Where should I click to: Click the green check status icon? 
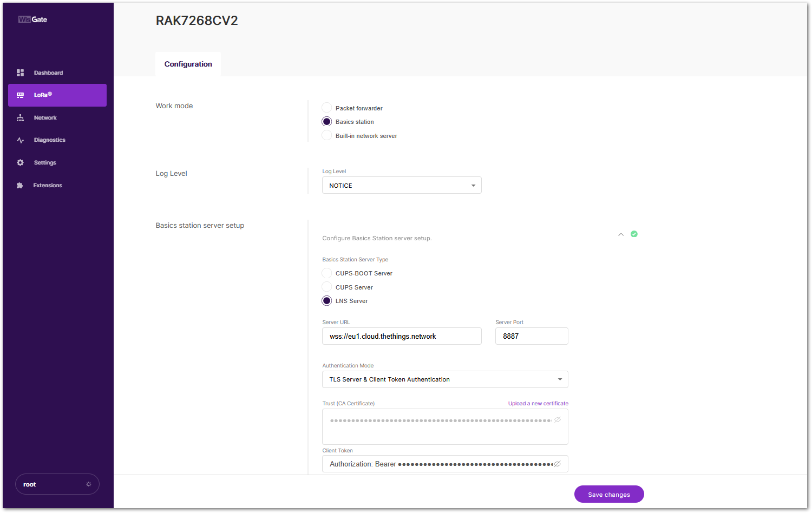coord(634,234)
